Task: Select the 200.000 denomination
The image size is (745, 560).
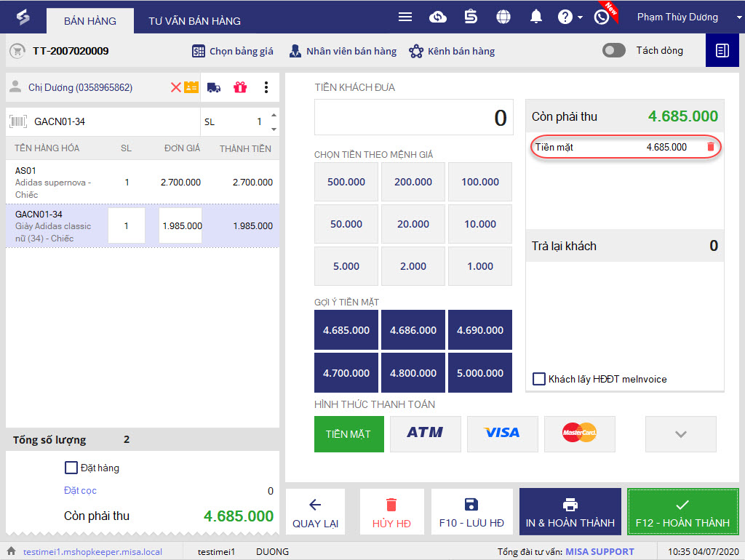Action: (x=413, y=182)
